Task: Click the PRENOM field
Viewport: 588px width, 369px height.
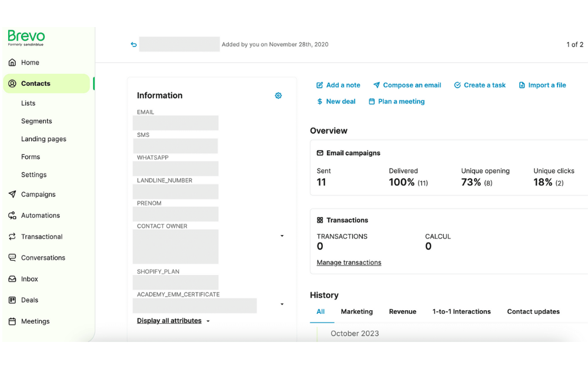Action: coord(175,214)
